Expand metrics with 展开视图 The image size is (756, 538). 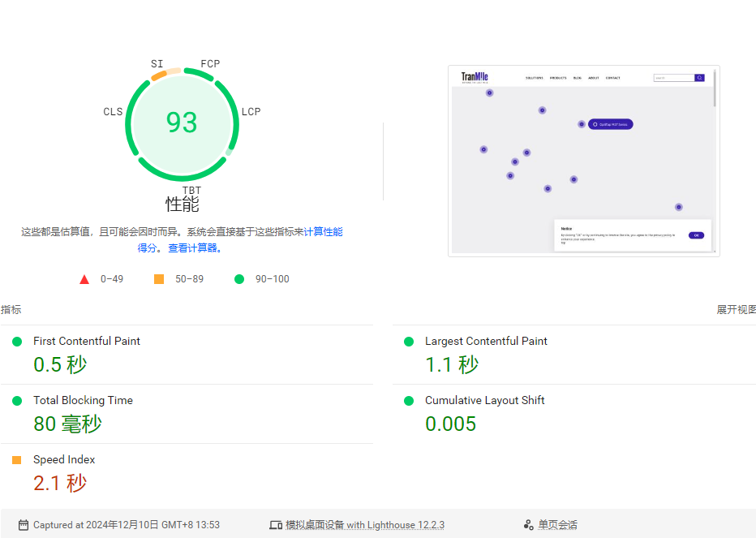tap(736, 310)
